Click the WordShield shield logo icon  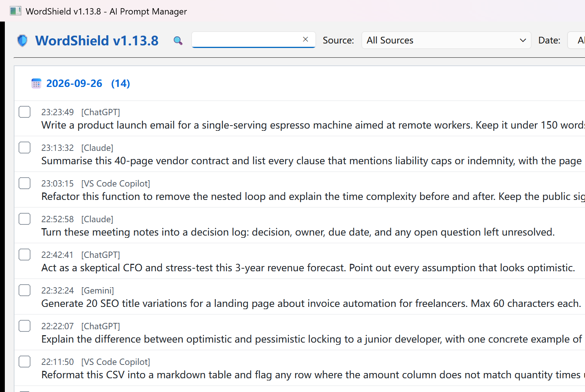22,41
